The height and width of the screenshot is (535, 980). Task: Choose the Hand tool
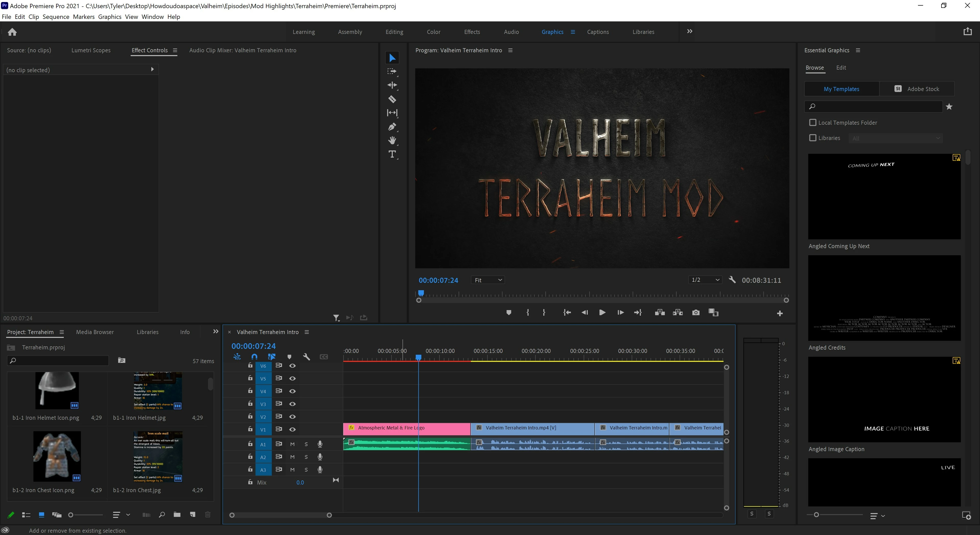pyautogui.click(x=392, y=140)
